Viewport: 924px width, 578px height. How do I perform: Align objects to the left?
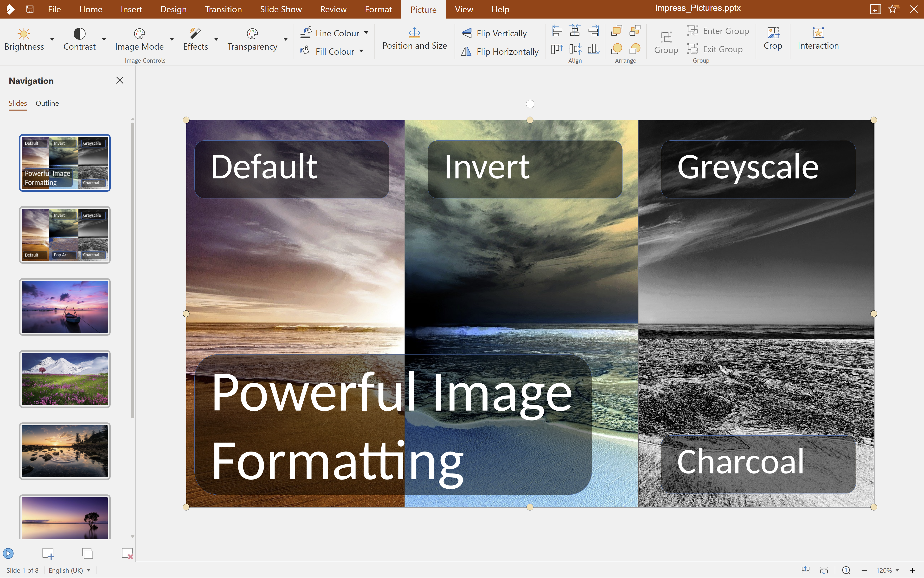pos(557,31)
